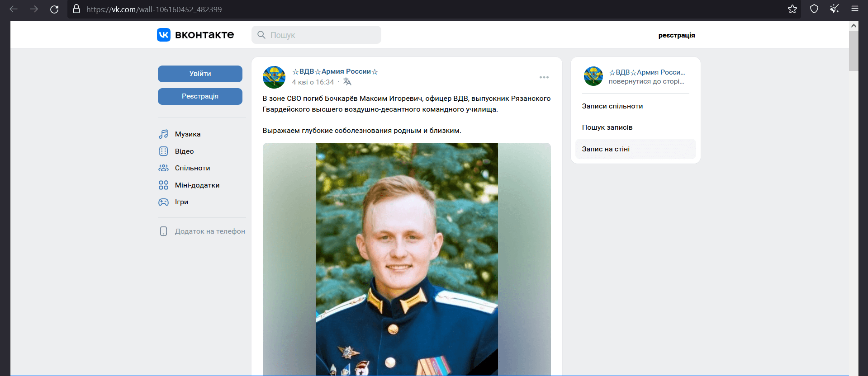
Task: Click the browser reload icon
Action: tap(54, 9)
